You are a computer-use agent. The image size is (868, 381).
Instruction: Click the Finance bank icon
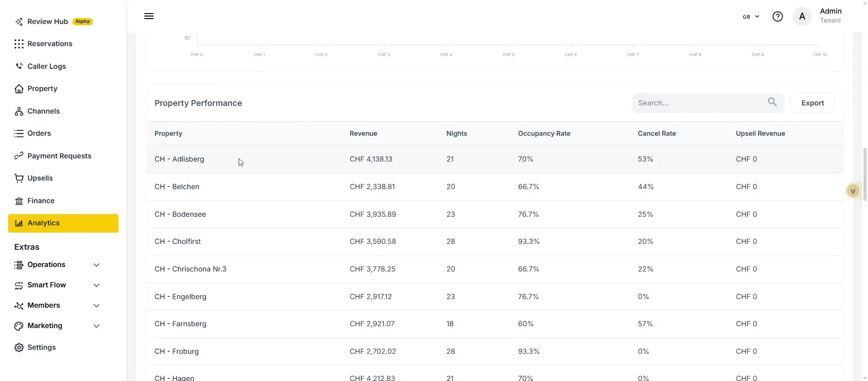point(19,201)
